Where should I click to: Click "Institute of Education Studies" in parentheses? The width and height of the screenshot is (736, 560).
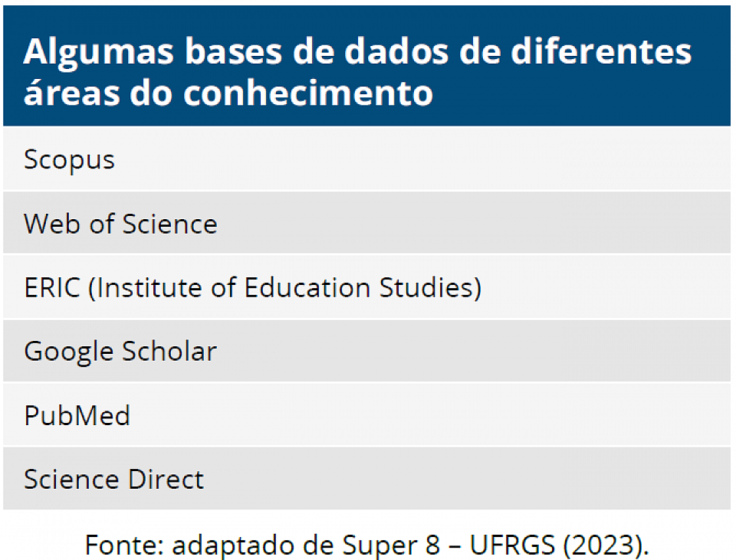pyautogui.click(x=285, y=287)
